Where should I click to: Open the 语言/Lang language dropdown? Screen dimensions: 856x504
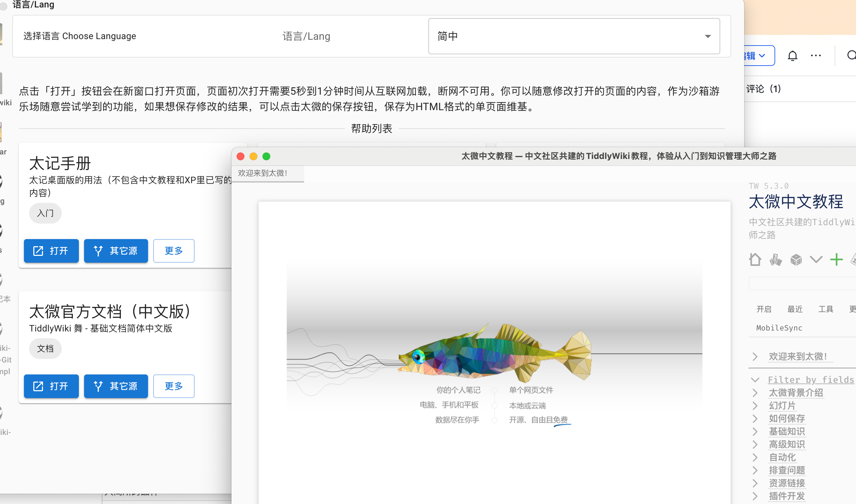coord(573,36)
